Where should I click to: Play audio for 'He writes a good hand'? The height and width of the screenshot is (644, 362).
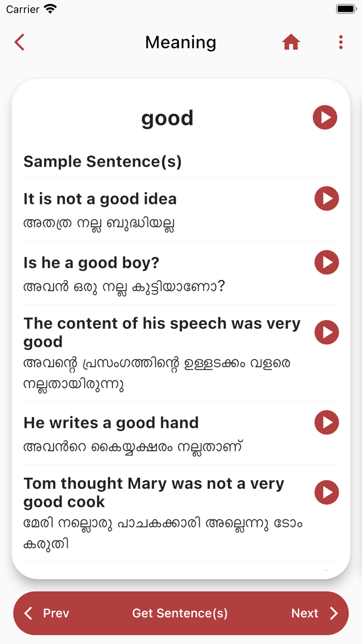coord(326,422)
